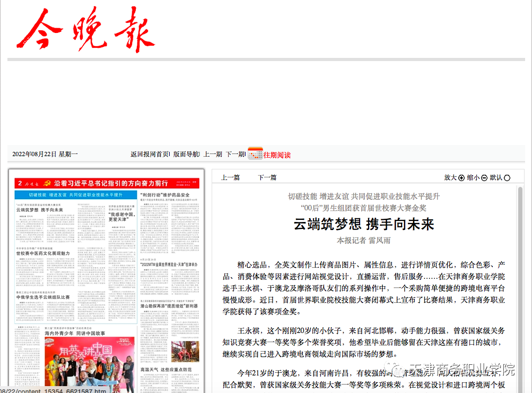Click the 放大 enlarge text label
The width and height of the screenshot is (532, 393).
click(x=450, y=178)
